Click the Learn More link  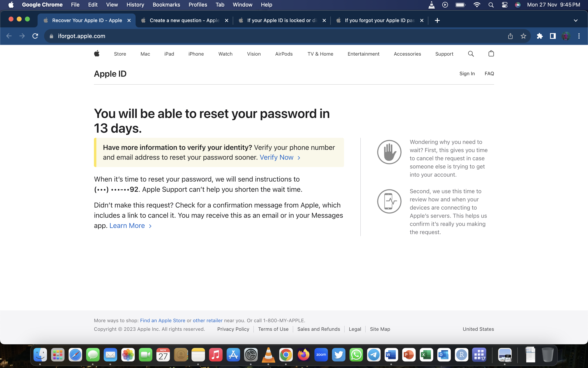[127, 226]
